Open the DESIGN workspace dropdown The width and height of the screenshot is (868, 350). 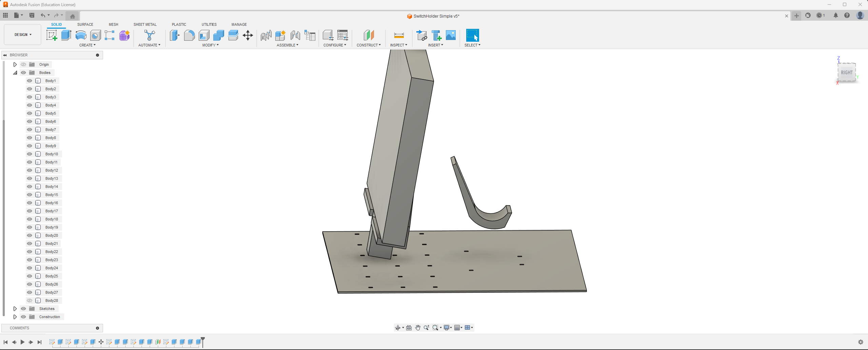coord(23,35)
